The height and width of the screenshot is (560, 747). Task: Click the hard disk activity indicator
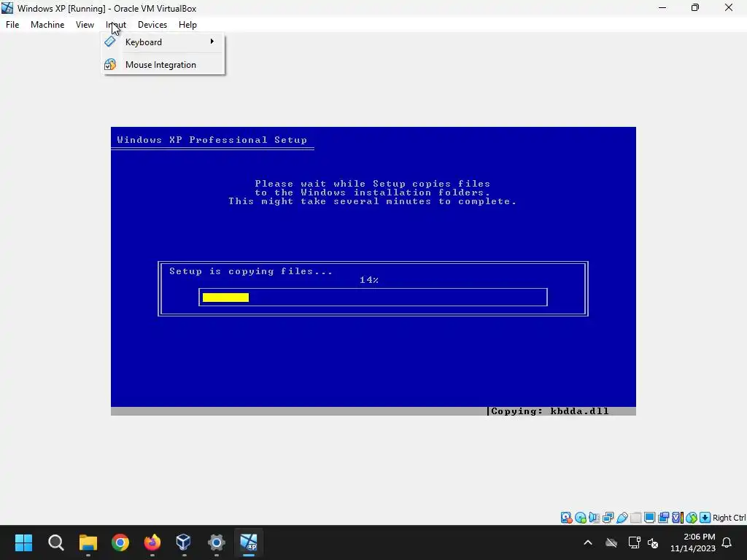tap(566, 518)
